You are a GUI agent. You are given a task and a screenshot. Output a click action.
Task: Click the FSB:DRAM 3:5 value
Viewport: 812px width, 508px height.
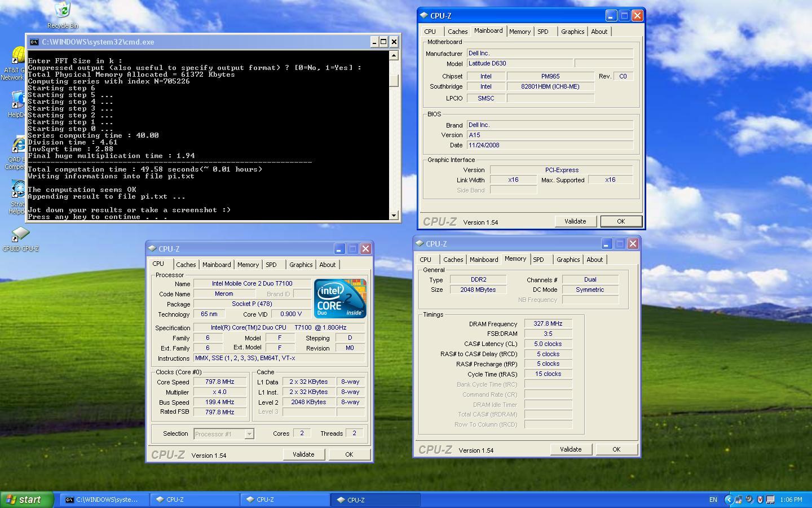click(x=548, y=334)
